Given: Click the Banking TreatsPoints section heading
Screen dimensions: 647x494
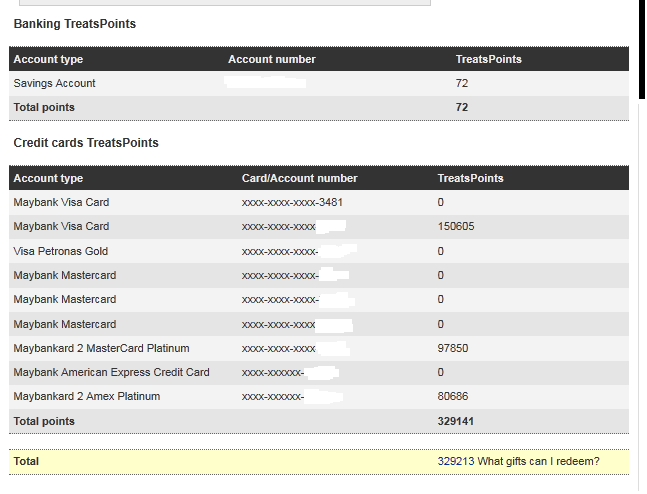Looking at the screenshot, I should [75, 23].
